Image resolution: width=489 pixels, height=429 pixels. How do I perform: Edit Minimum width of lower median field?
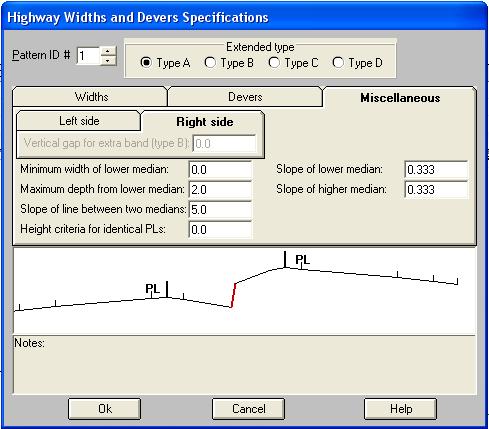tap(220, 170)
